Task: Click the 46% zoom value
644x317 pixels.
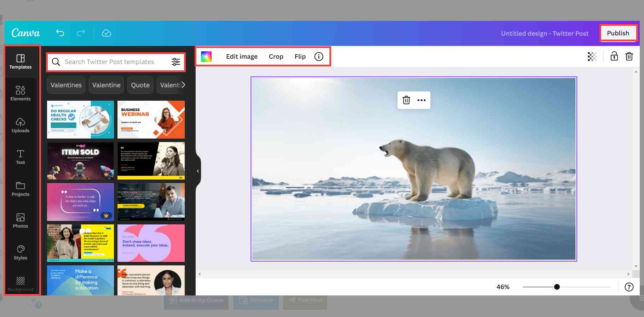Action: (503, 287)
